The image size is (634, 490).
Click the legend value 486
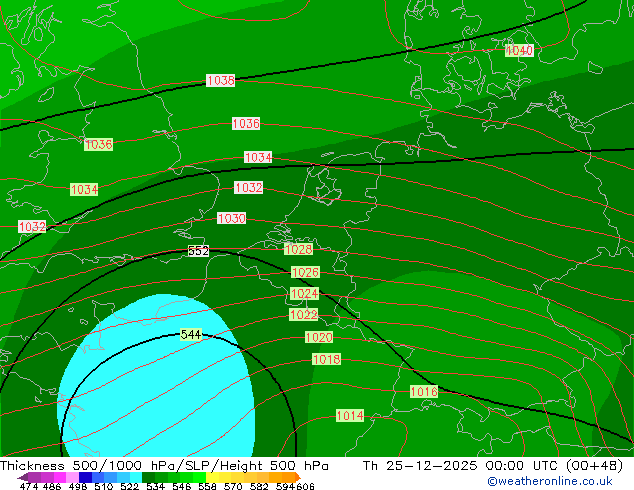coord(51,486)
